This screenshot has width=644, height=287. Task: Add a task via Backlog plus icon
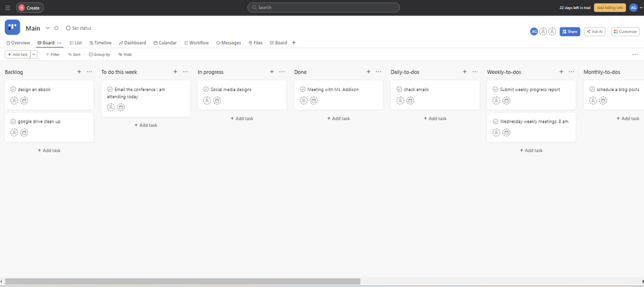click(x=79, y=71)
